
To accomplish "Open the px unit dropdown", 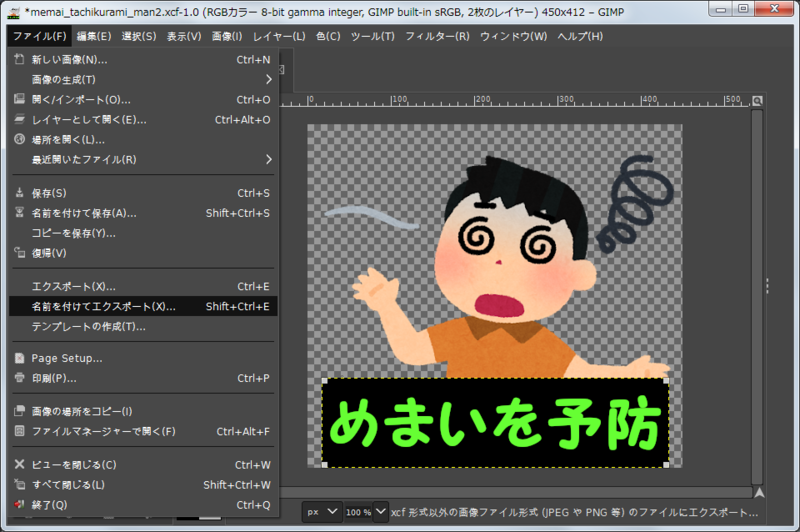I will 322,512.
